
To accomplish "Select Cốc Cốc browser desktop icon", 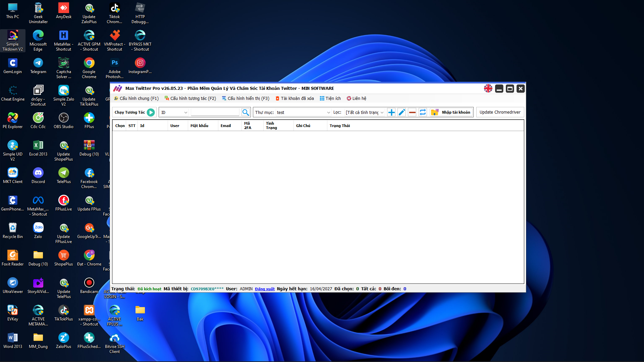I will point(38,121).
